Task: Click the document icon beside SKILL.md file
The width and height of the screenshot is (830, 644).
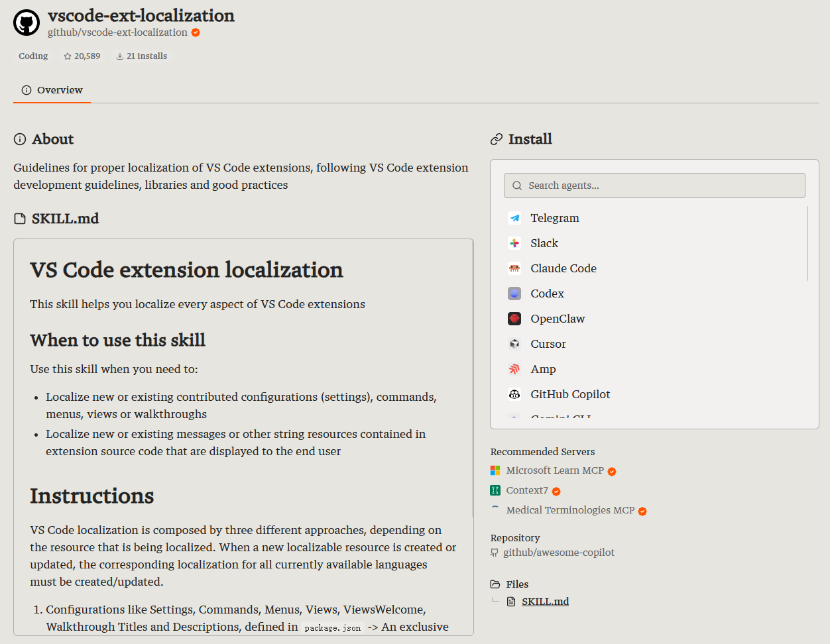Action: (511, 602)
